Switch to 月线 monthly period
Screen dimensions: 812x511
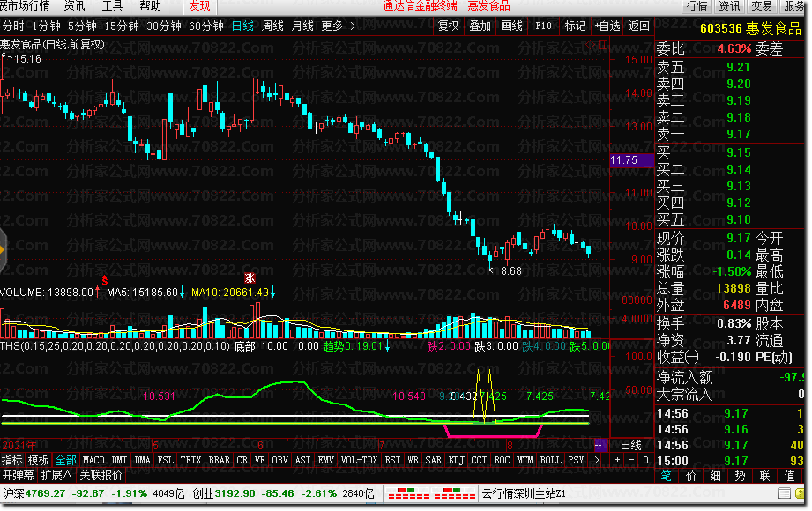point(302,26)
